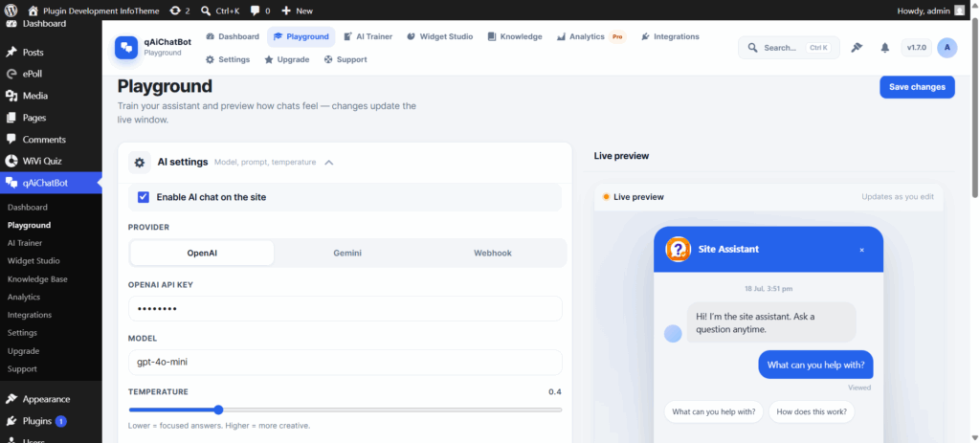
Task: Click the 'How does this work?' suggestion chip
Action: [x=812, y=411]
